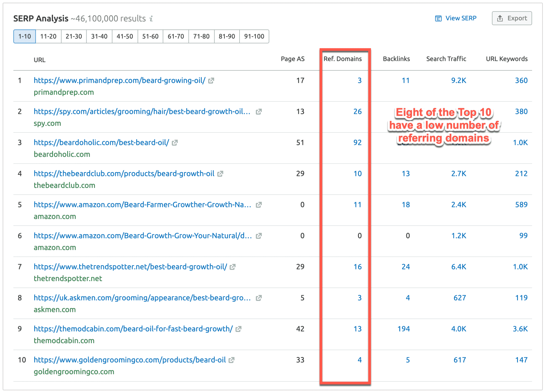Viewport: 546px width, 392px height.
Task: Click 9.2K search traffic for primandprep
Action: pos(458,81)
